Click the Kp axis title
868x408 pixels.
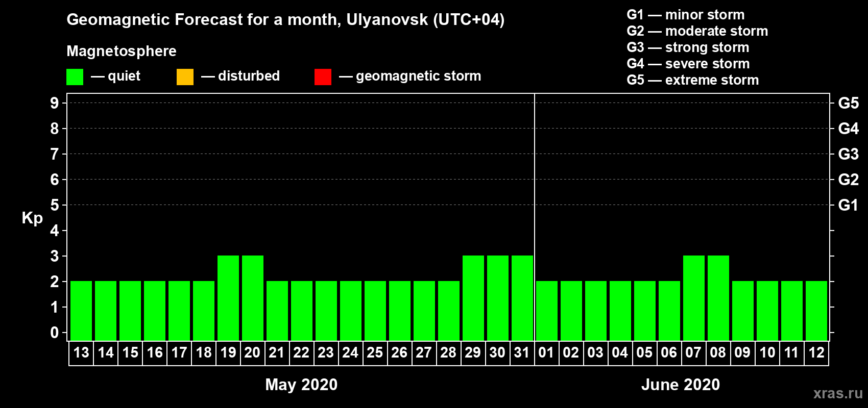click(x=32, y=218)
